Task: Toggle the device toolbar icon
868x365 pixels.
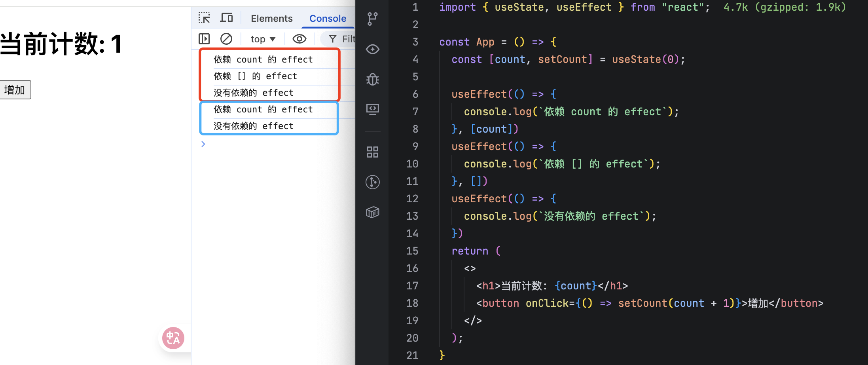Action: (x=226, y=18)
